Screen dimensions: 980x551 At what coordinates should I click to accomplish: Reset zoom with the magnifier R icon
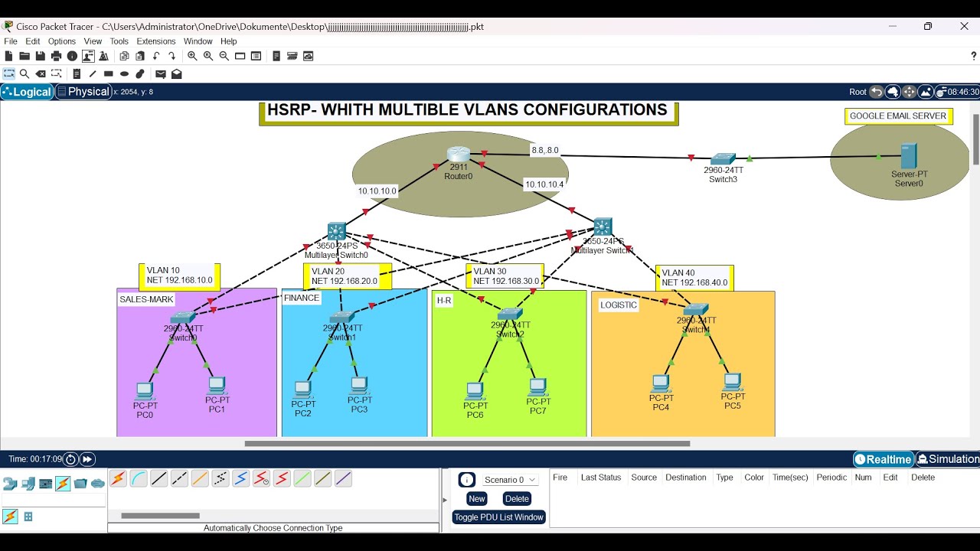coord(208,56)
